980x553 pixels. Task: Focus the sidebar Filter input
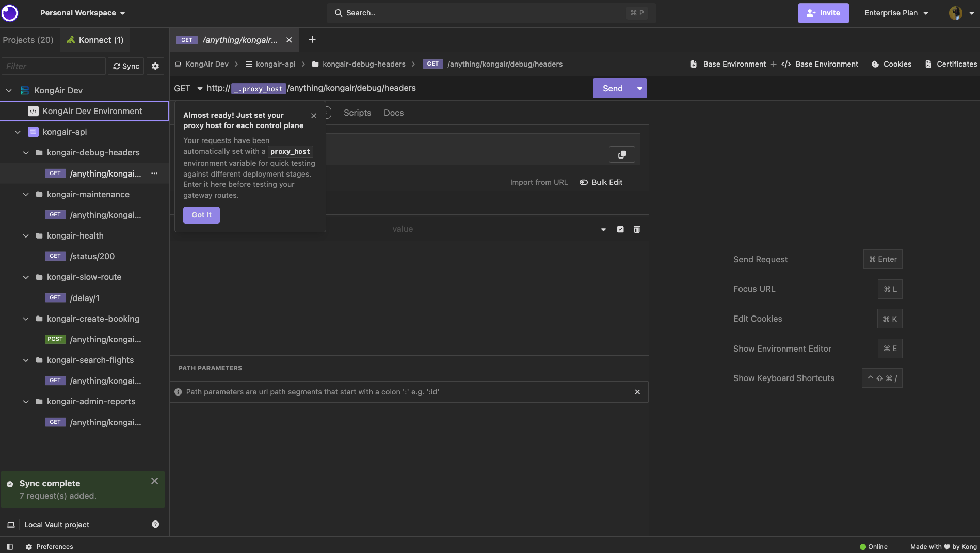(54, 66)
